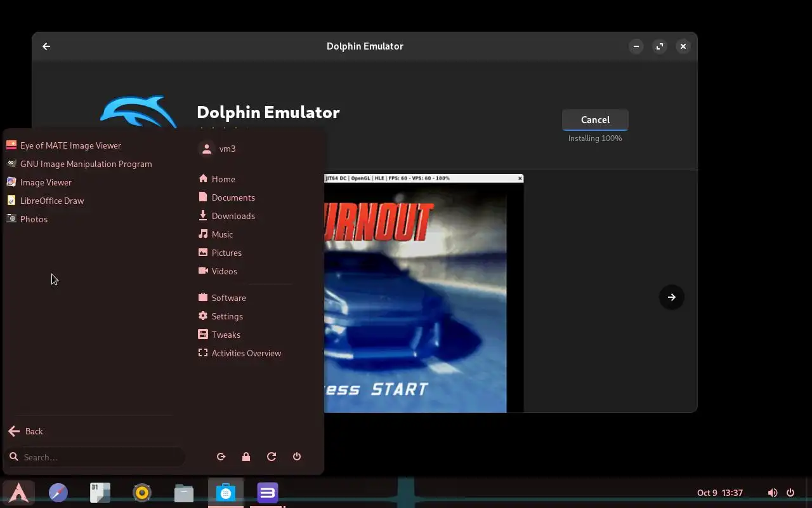Minimize the Dolphin Emulator window
Image resolution: width=812 pixels, height=508 pixels.
coord(636,46)
